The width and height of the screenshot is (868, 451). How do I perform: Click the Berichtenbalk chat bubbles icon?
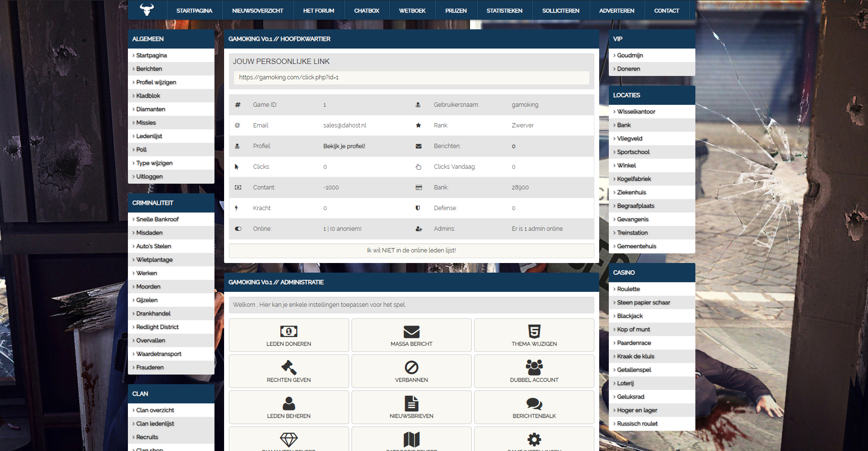[x=534, y=403]
